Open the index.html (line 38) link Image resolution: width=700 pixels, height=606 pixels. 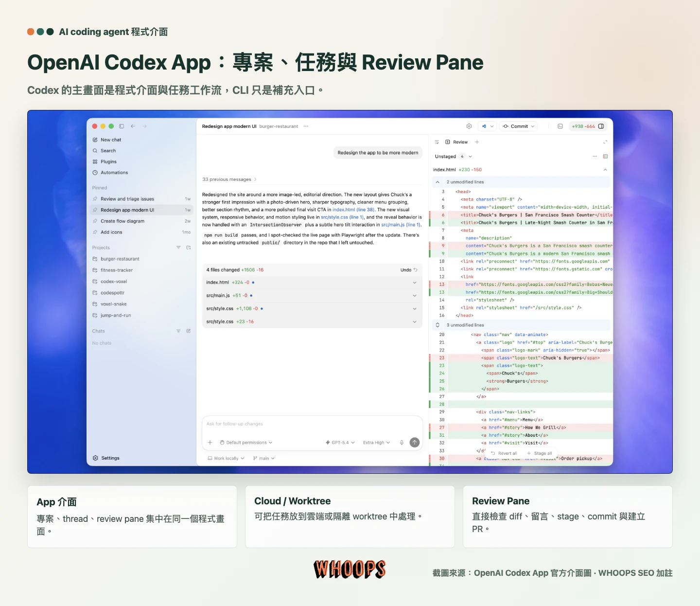point(353,210)
